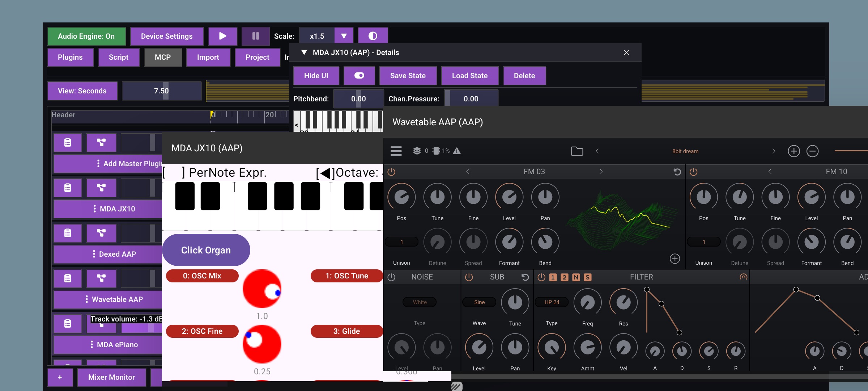Switch to the MCP tab

click(163, 57)
